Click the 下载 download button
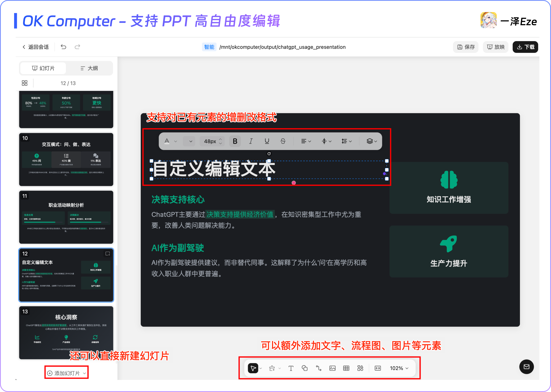Image resolution: width=551 pixels, height=392 pixels. click(x=525, y=47)
